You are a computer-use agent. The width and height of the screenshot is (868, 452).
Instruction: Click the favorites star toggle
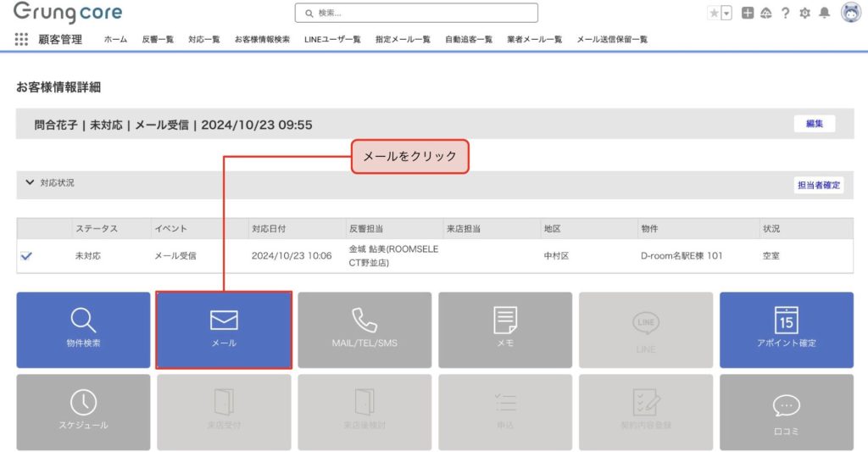tap(714, 13)
